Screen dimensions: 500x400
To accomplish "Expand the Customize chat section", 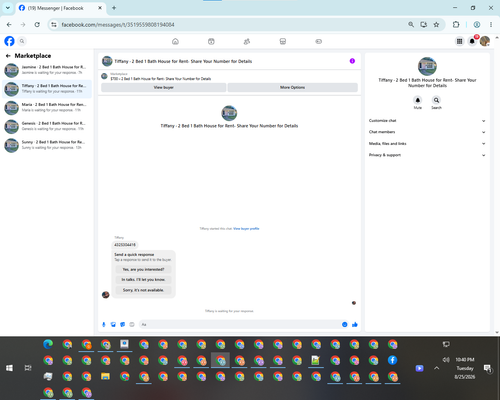I will click(x=427, y=121).
